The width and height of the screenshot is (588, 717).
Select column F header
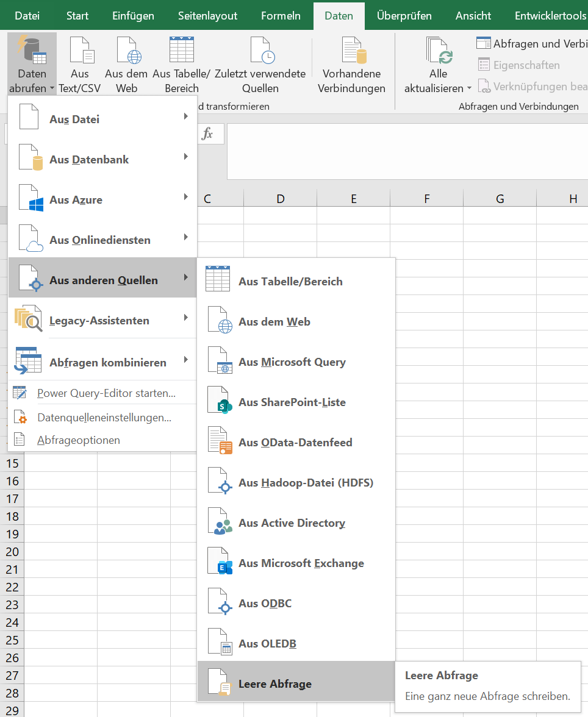click(x=427, y=199)
